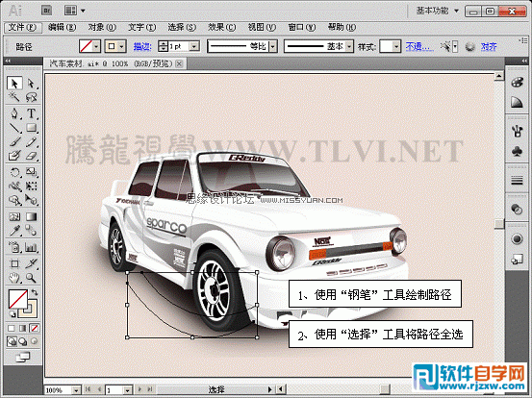
Task: Open the stroke color dropdown in control bar
Action: tap(122, 46)
